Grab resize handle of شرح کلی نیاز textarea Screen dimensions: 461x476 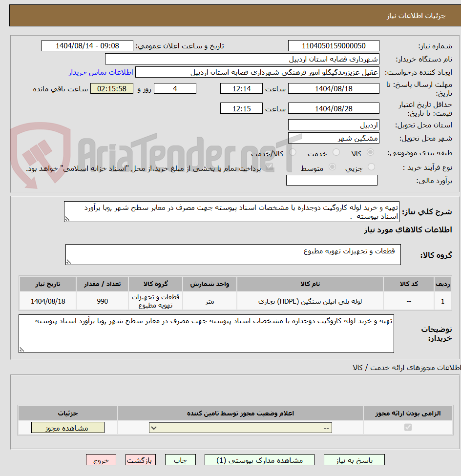[x=67, y=219]
